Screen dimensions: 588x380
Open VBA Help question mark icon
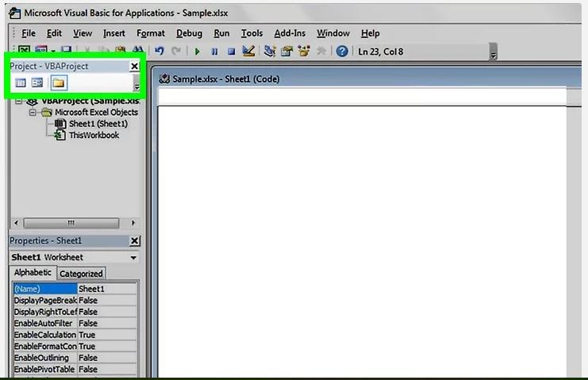point(342,52)
